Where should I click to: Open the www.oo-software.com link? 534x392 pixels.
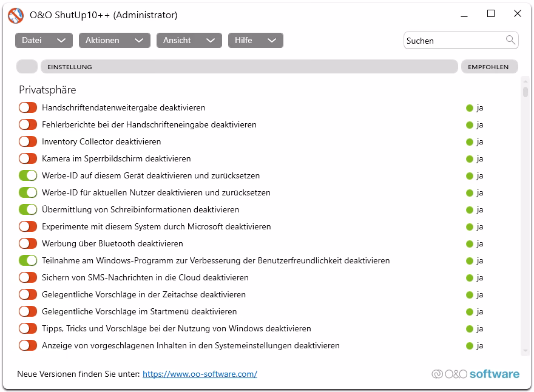(x=200, y=374)
